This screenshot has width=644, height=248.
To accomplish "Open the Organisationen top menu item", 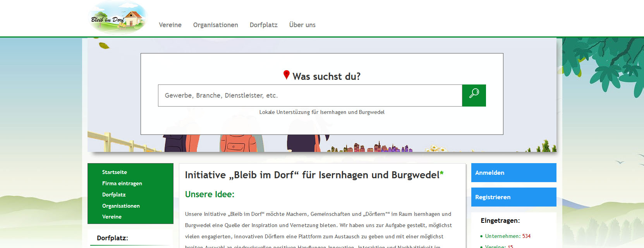I will 216,25.
